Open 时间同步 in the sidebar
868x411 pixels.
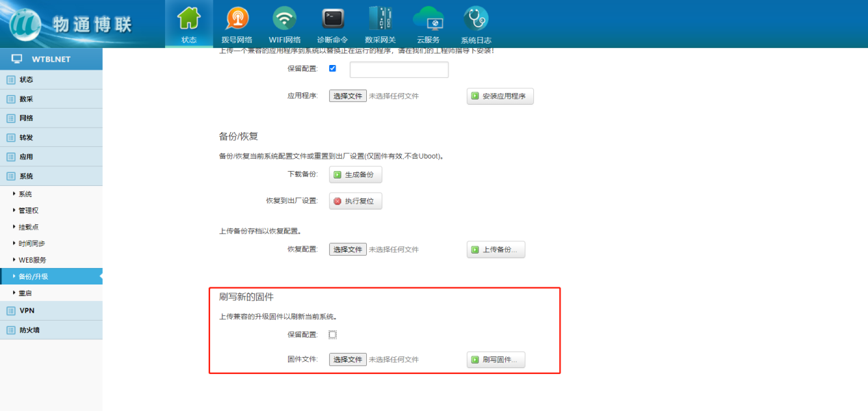(x=31, y=243)
